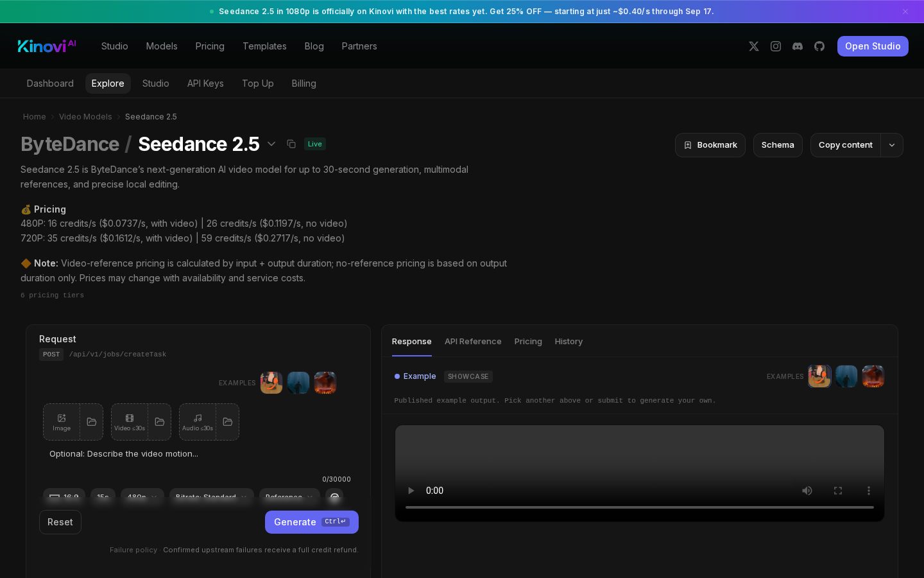Screen dimensions: 924x578
Task: Open the GitHub icon in header
Action: 819,46
